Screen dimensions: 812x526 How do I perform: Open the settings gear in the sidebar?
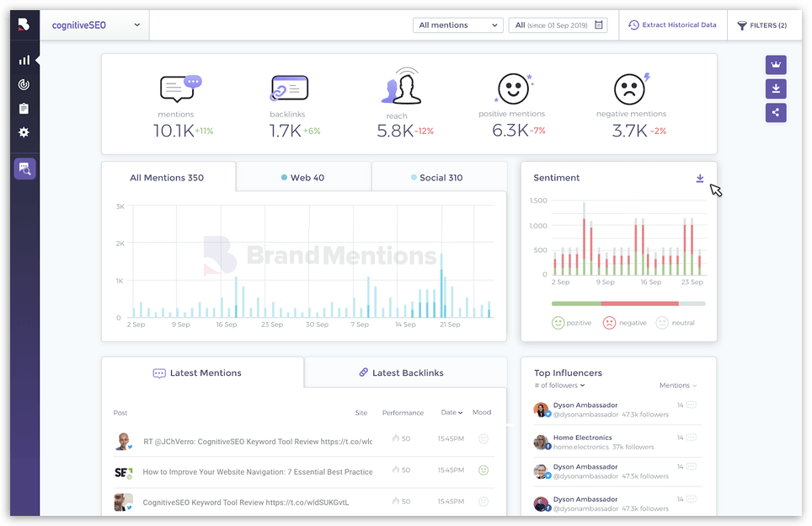click(x=24, y=132)
